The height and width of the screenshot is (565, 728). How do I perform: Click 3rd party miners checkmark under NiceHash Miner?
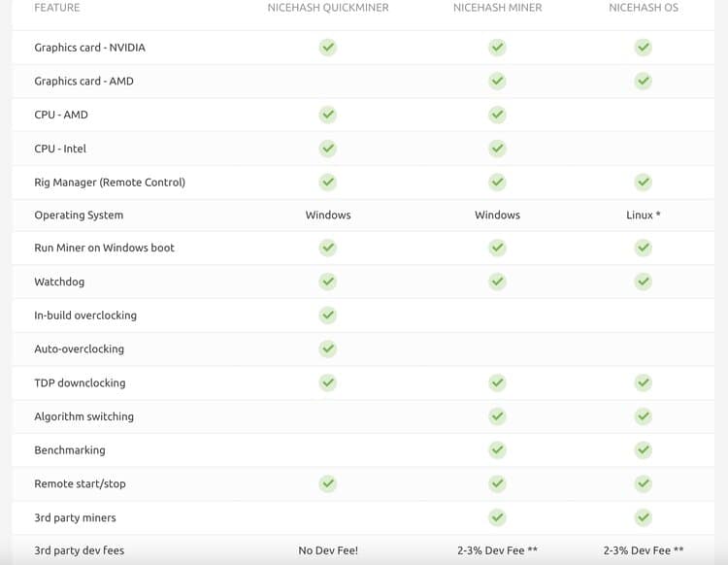[497, 517]
